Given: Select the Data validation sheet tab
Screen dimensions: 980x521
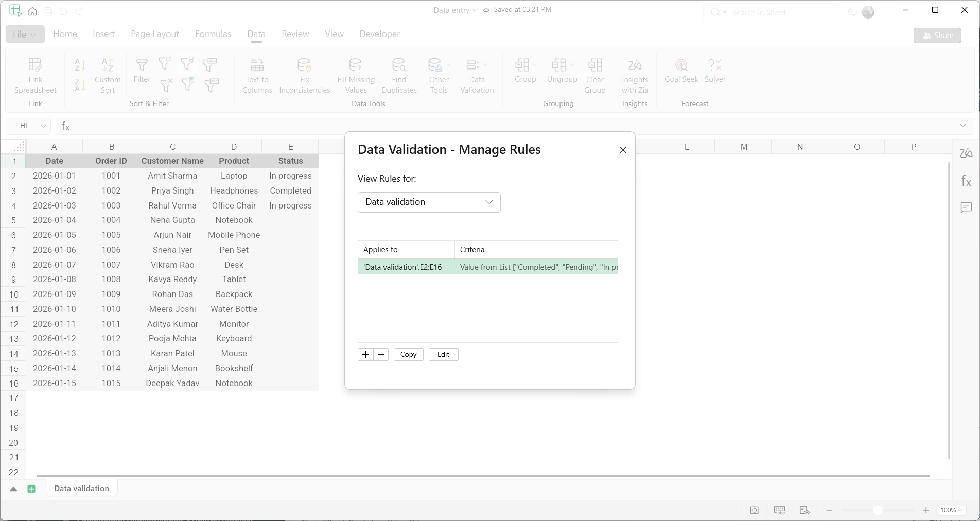Looking at the screenshot, I should pos(82,489).
